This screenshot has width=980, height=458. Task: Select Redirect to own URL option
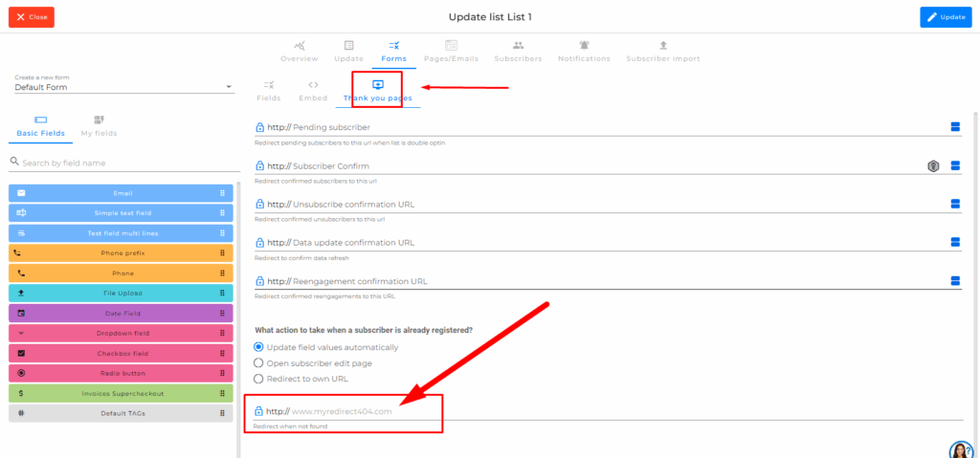258,379
